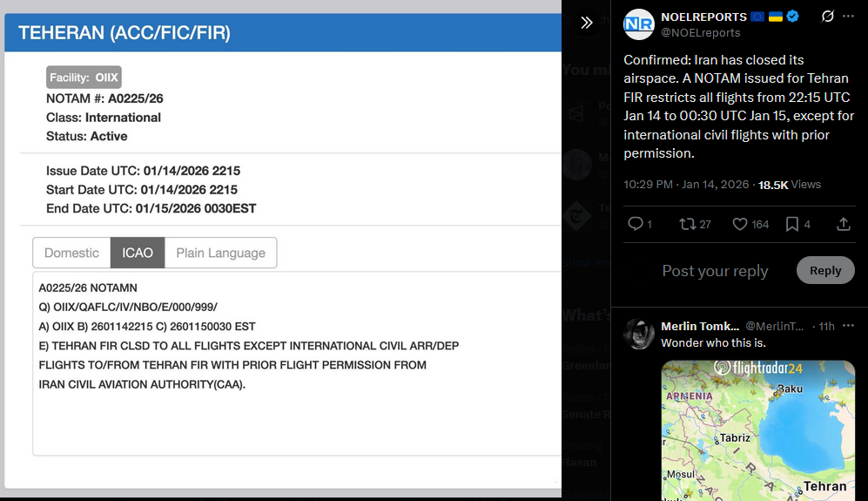The height and width of the screenshot is (501, 868).
Task: Click the verified badge next to NOELREPORTS
Action: tap(793, 17)
